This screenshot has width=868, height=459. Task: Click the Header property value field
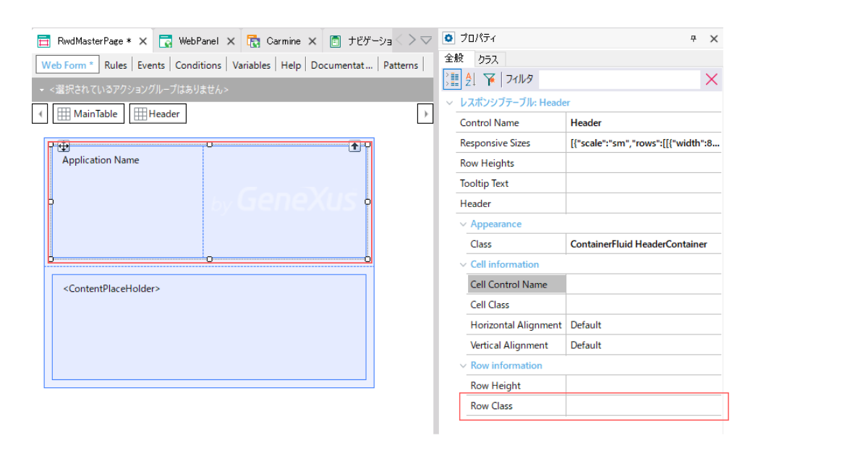tap(644, 203)
